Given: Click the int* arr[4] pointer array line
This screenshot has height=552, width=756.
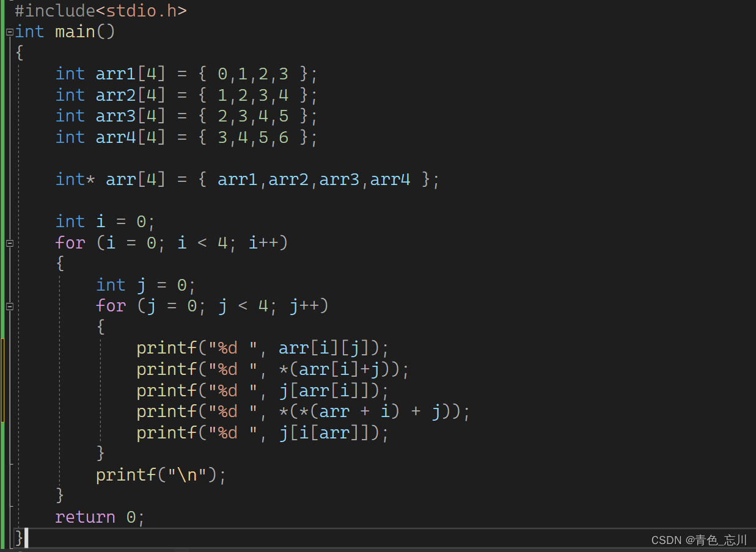Looking at the screenshot, I should pyautogui.click(x=248, y=180).
